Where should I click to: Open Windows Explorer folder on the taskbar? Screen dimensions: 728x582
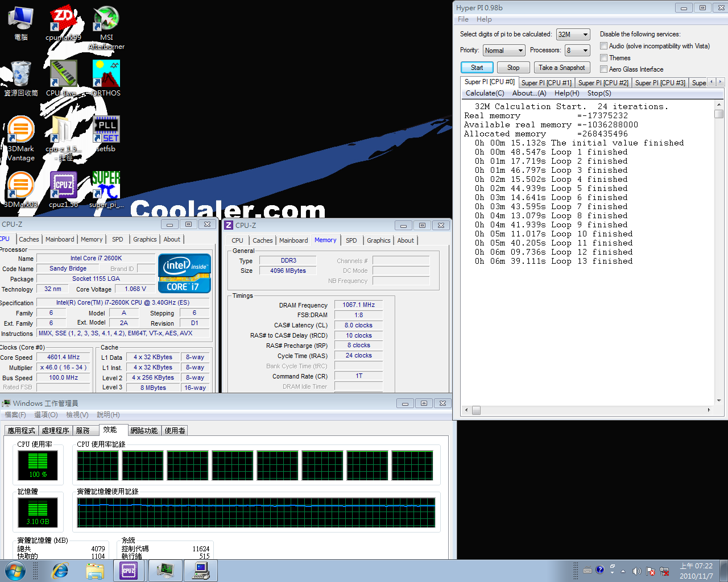(95, 570)
